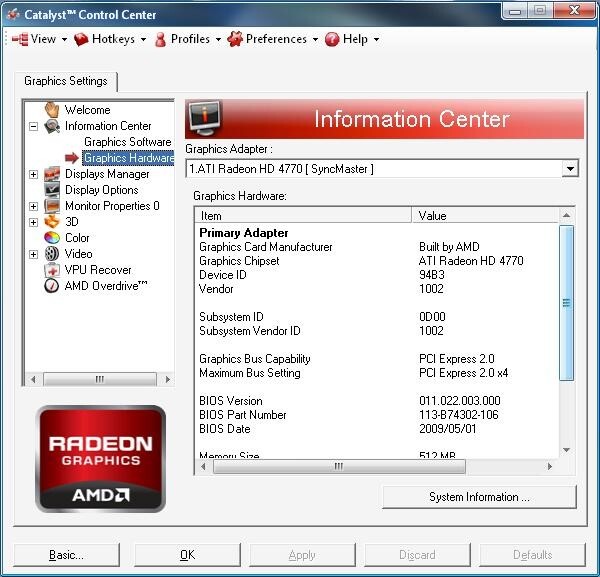The image size is (600, 577).
Task: Click the Video film reel icon
Action: pyautogui.click(x=52, y=254)
